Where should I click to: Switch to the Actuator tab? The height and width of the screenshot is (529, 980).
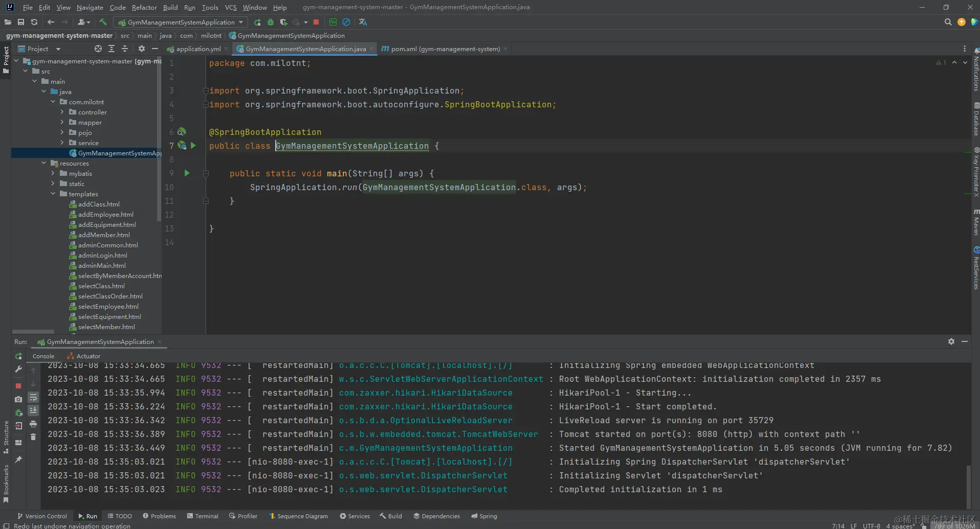(84, 356)
